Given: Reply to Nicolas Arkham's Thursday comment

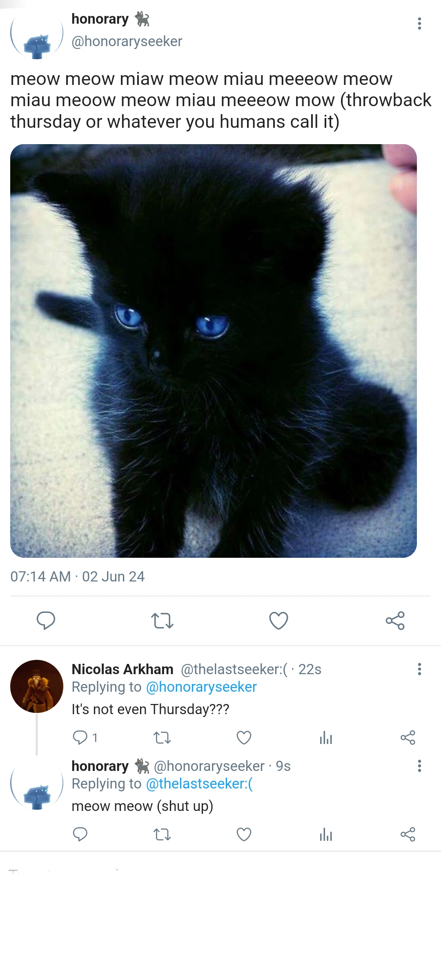Looking at the screenshot, I should point(80,737).
